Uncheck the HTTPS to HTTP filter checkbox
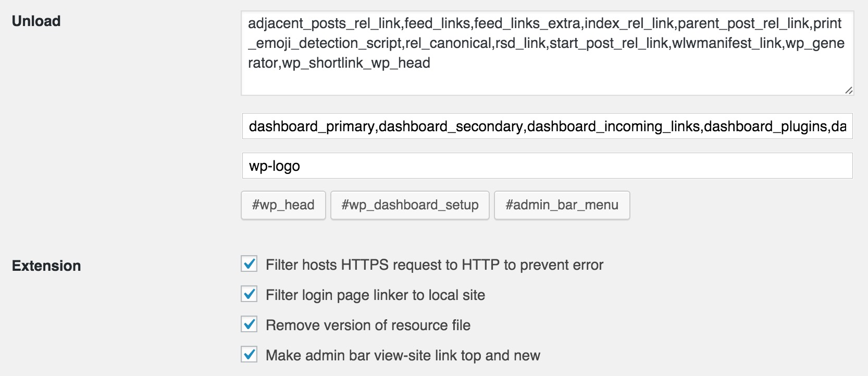This screenshot has height=376, width=868. (x=249, y=264)
